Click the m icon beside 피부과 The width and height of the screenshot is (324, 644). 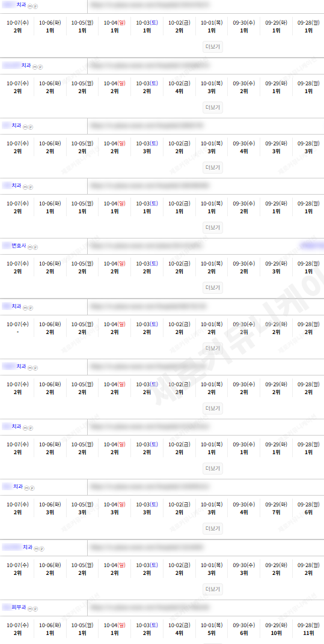tap(31, 609)
